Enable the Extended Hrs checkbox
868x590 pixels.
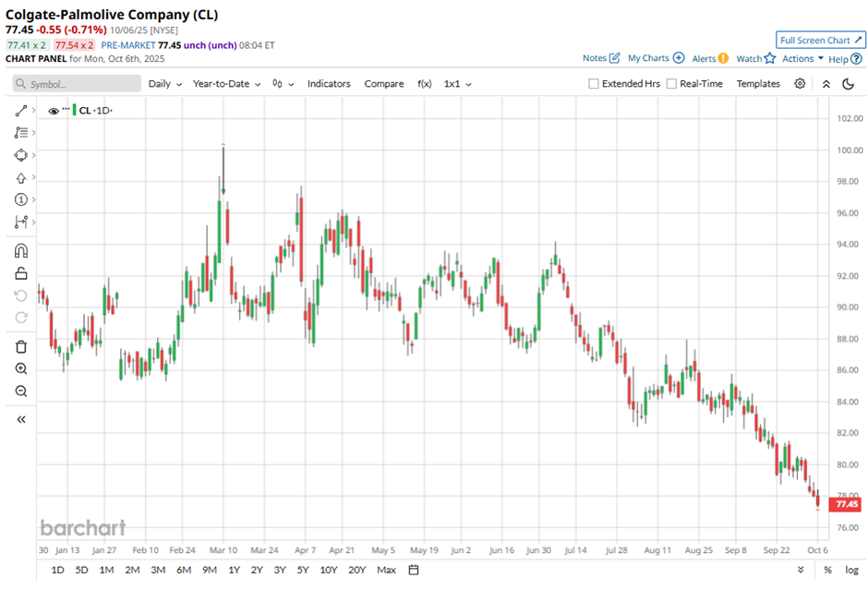[594, 84]
